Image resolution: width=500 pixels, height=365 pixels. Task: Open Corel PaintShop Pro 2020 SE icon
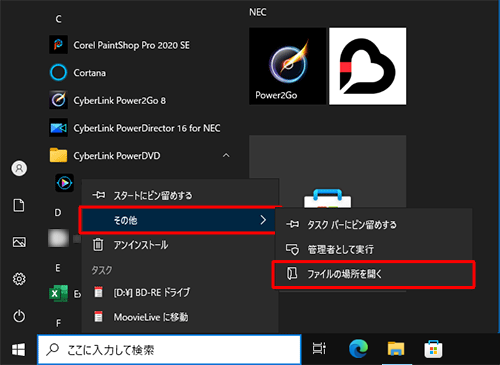pos(58,45)
